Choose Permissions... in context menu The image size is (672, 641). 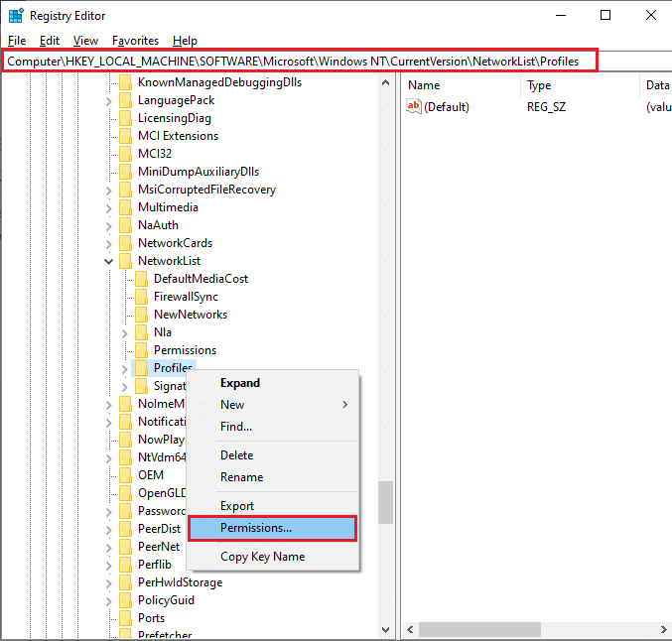272,528
